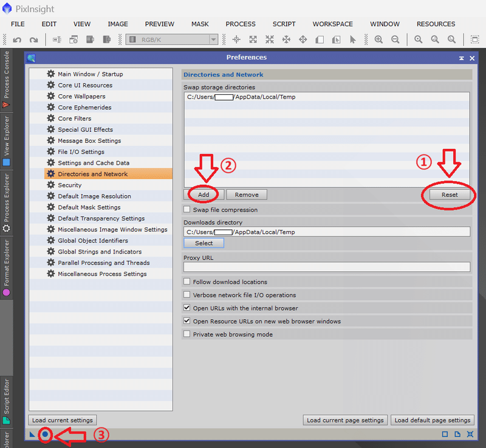Click Load current settings button
Screen dimensions: 486x448
point(63,420)
